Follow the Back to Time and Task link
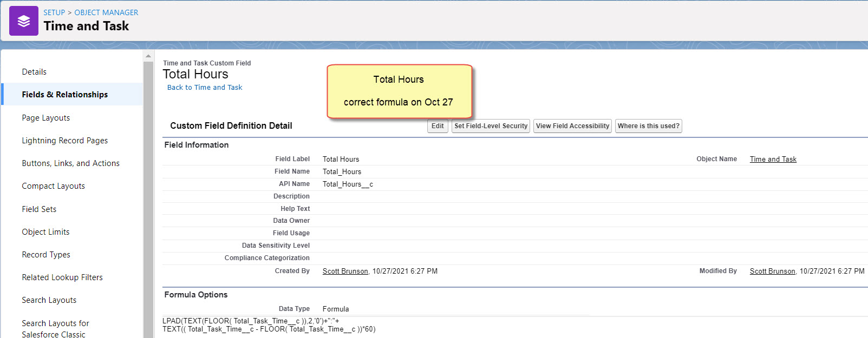 pos(205,88)
